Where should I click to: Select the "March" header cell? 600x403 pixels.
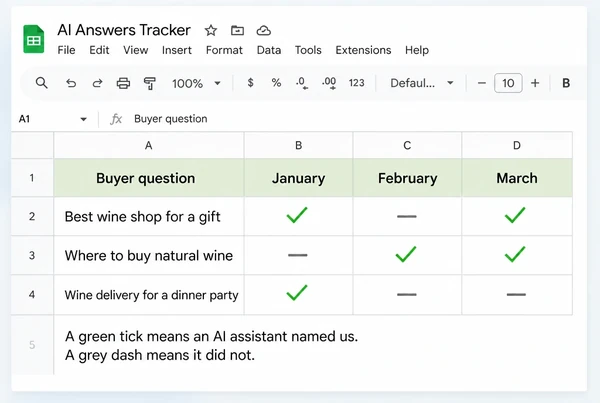(517, 178)
